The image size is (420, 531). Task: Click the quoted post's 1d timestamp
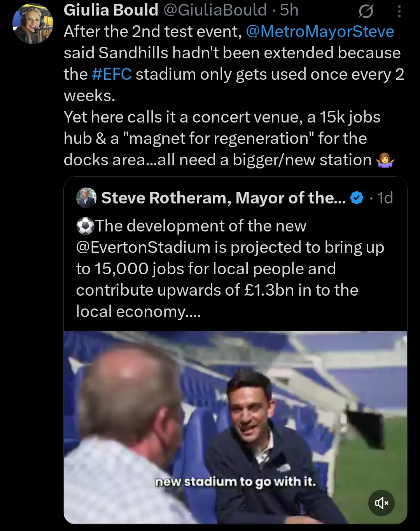(385, 198)
